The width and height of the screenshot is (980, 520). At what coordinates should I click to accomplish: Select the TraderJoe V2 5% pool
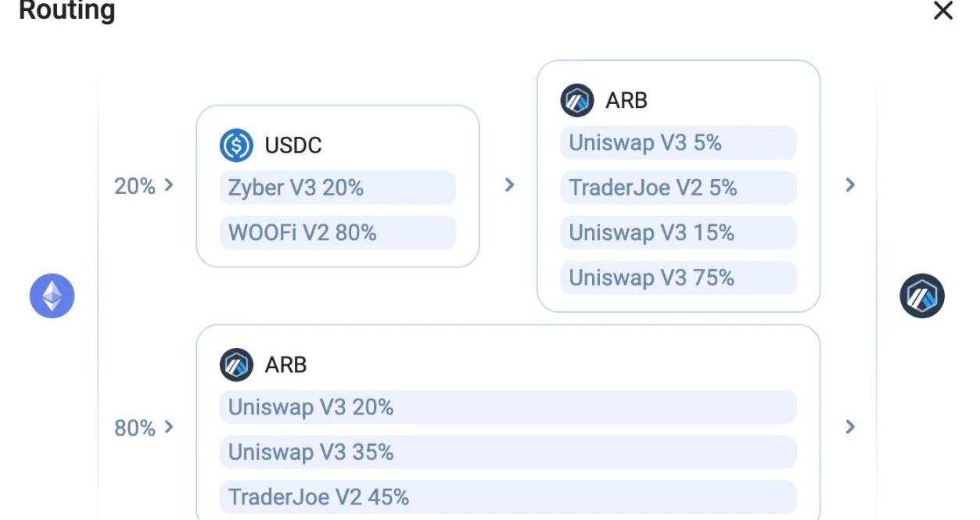point(678,188)
